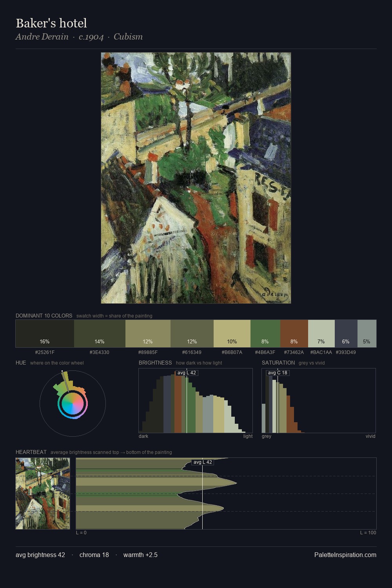Click "avg L 42" label in brightness histogram

(187, 373)
